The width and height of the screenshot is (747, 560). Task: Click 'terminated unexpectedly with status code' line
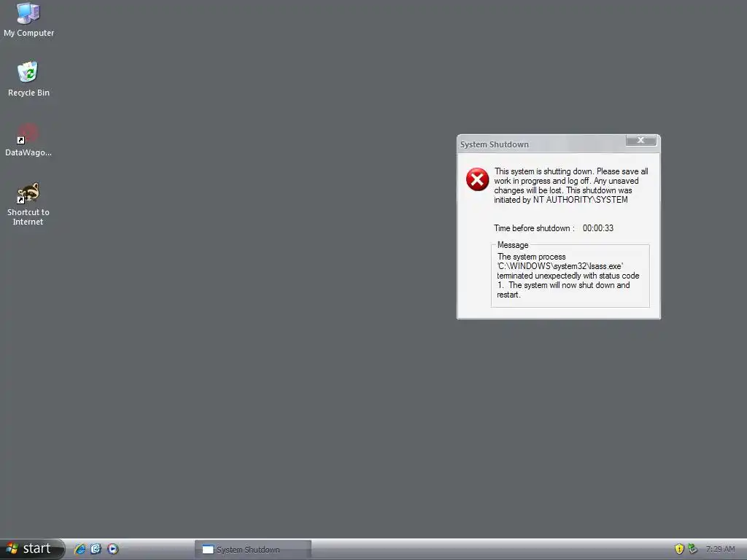568,276
